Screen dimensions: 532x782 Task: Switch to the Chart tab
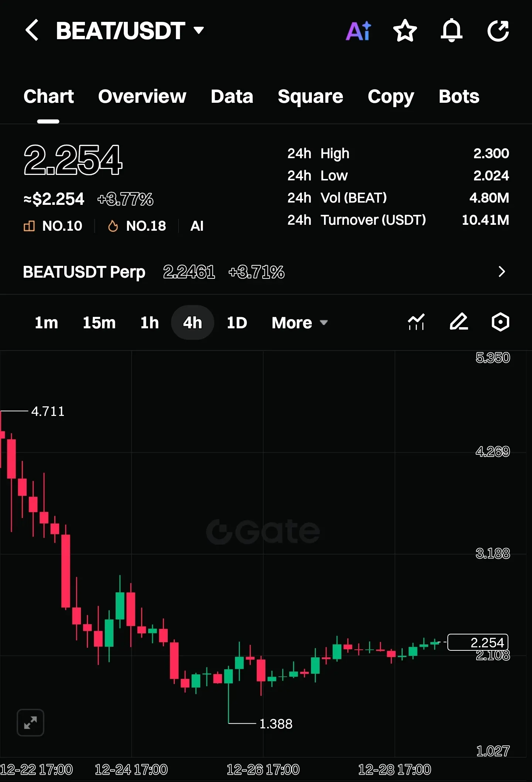(x=48, y=97)
